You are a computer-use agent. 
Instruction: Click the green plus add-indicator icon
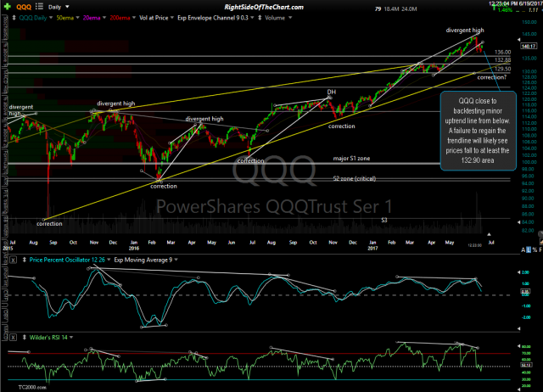[8, 7]
